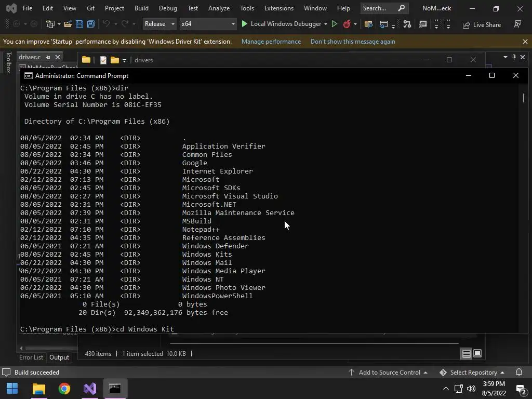Click the 'cd Windows Kit' command line
This screenshot has width=532, height=399.
click(97, 329)
